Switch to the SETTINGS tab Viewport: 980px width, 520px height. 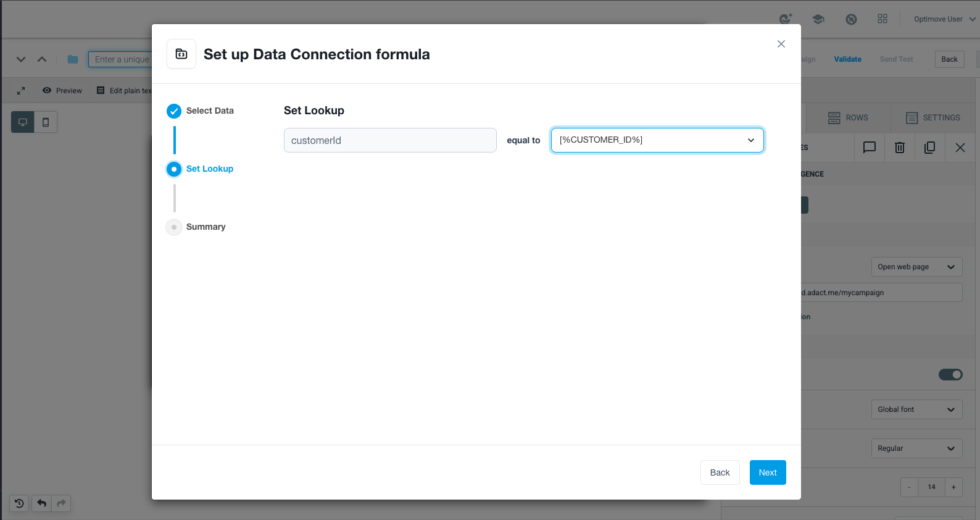933,118
